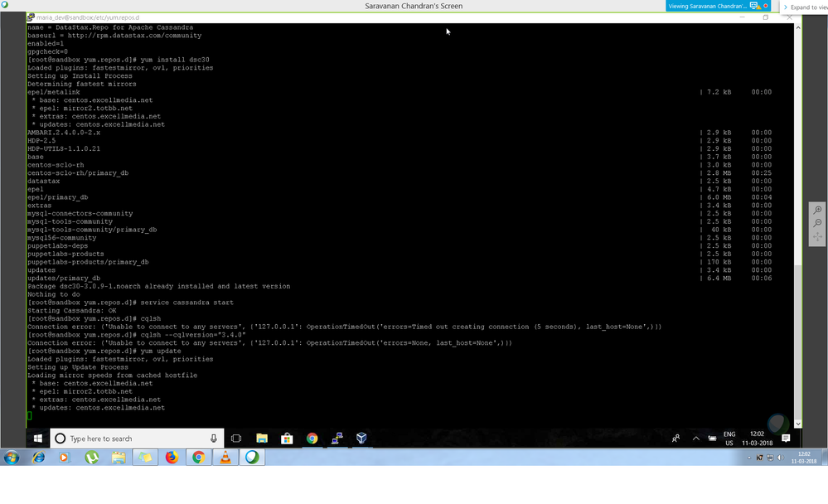The width and height of the screenshot is (828, 504).
Task: Toggle the touch keyboard tray icon
Action: coord(711,437)
